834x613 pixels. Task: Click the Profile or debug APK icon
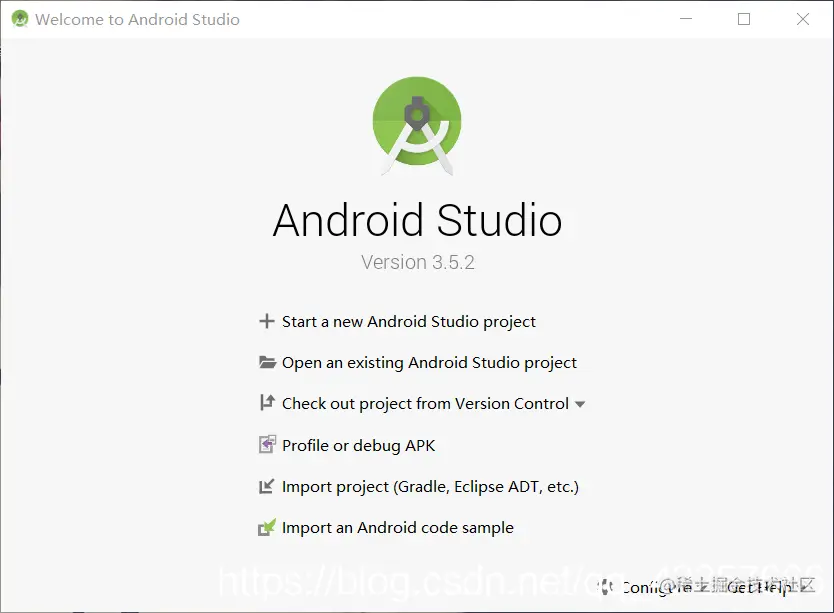tap(267, 444)
